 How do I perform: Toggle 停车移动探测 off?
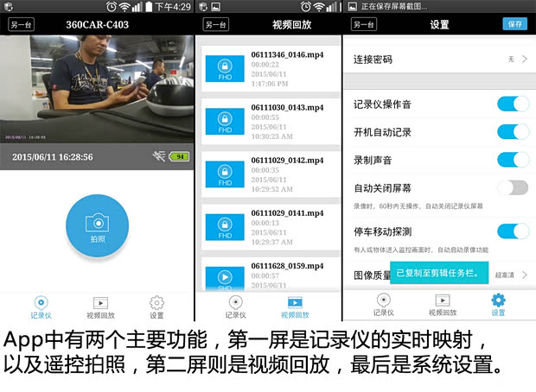(x=513, y=231)
